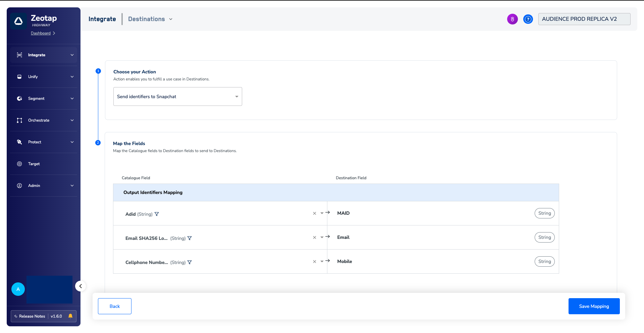Click the Adid catalogue field text
Screen dimensions: 644x333
coord(130,214)
